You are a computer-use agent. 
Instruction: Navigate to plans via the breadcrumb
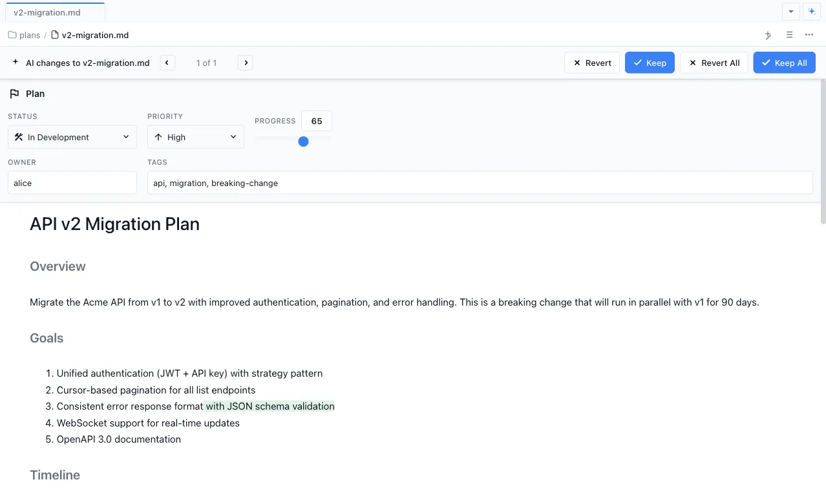29,35
